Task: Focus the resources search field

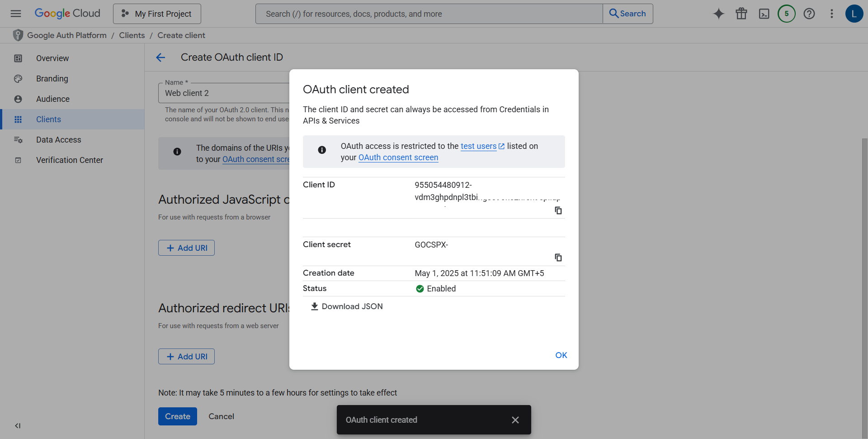Action: tap(429, 14)
